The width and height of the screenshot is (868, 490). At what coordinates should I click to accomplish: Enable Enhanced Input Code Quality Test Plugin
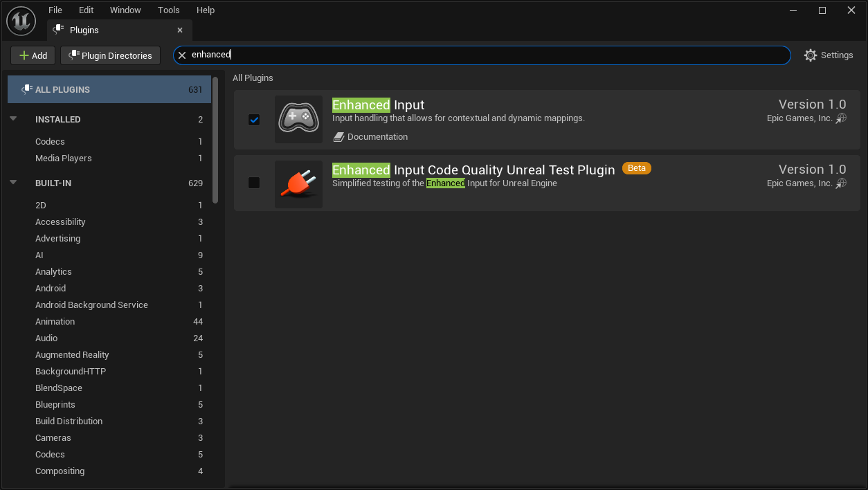click(x=254, y=183)
